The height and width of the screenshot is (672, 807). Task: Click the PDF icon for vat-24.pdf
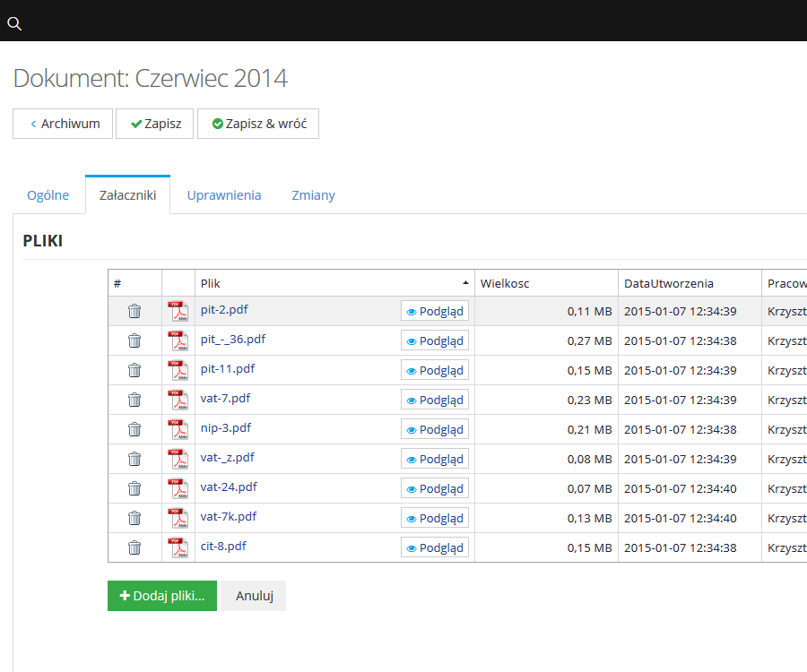pos(178,488)
